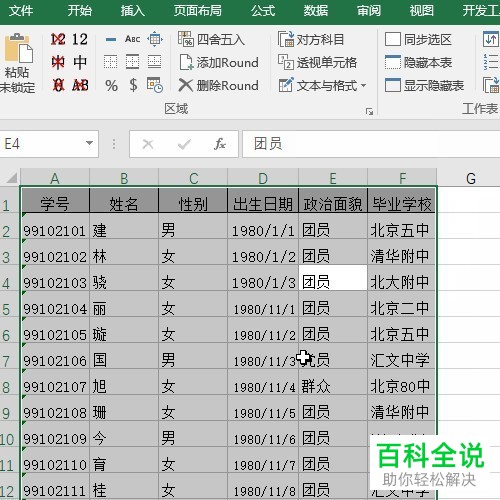The height and width of the screenshot is (500, 500).
Task: Click header cell 学号
Action: coord(55,201)
